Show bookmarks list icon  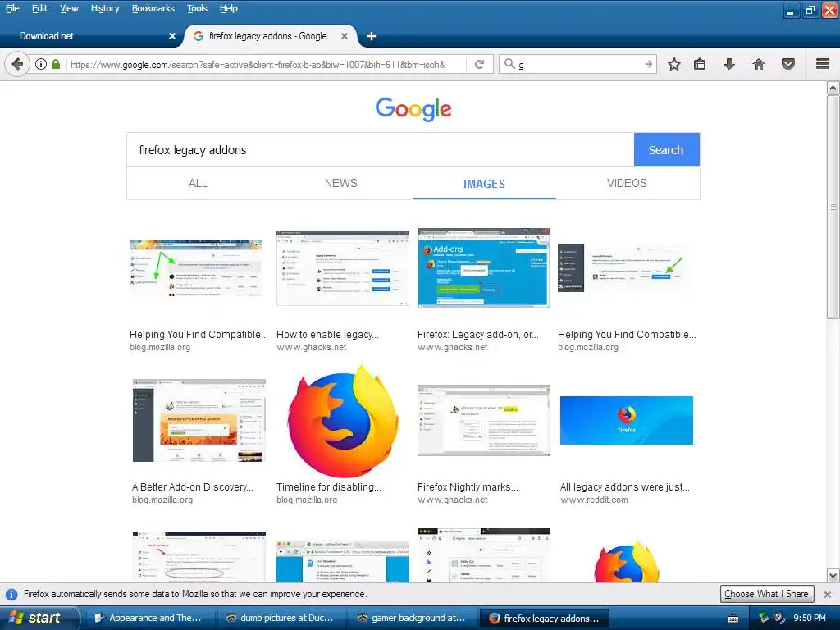(700, 64)
